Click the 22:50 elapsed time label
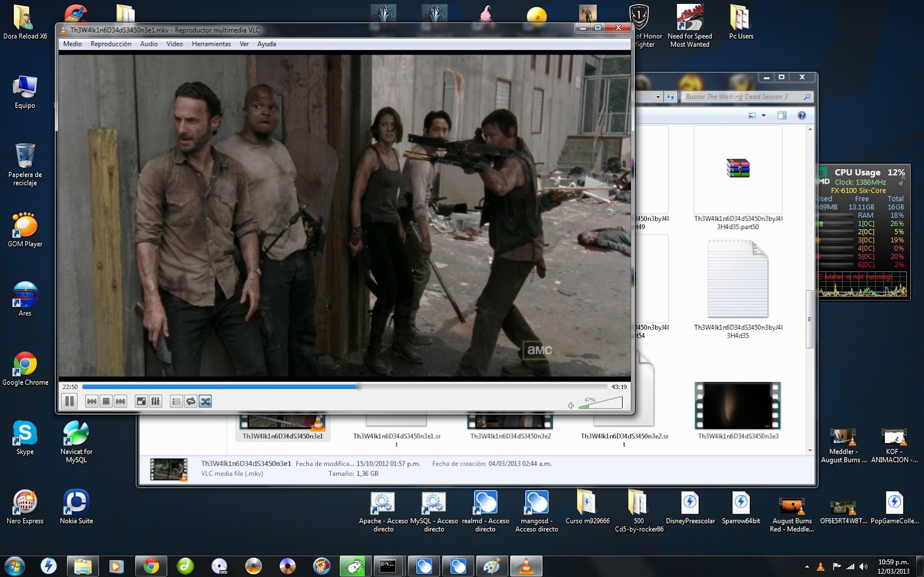This screenshot has width=924, height=577. (70, 387)
